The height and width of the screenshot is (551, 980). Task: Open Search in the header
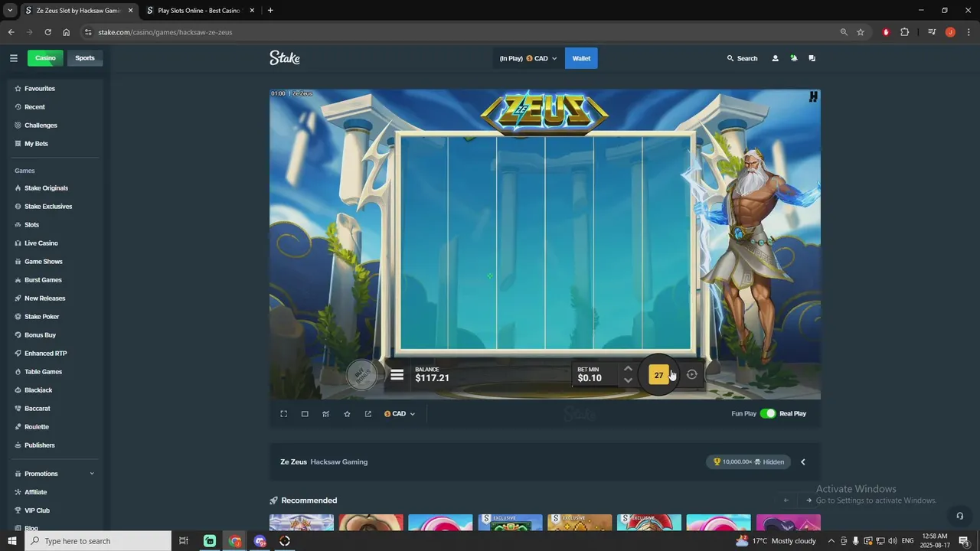[742, 58]
